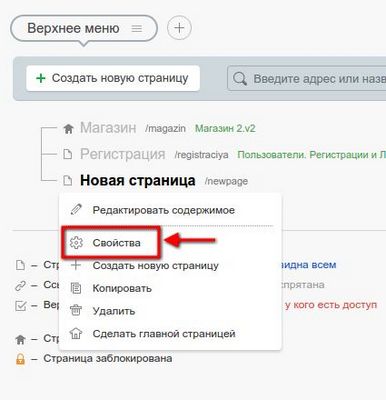Open the Магазин 2.v2 module link
The width and height of the screenshot is (386, 400).
(x=225, y=129)
